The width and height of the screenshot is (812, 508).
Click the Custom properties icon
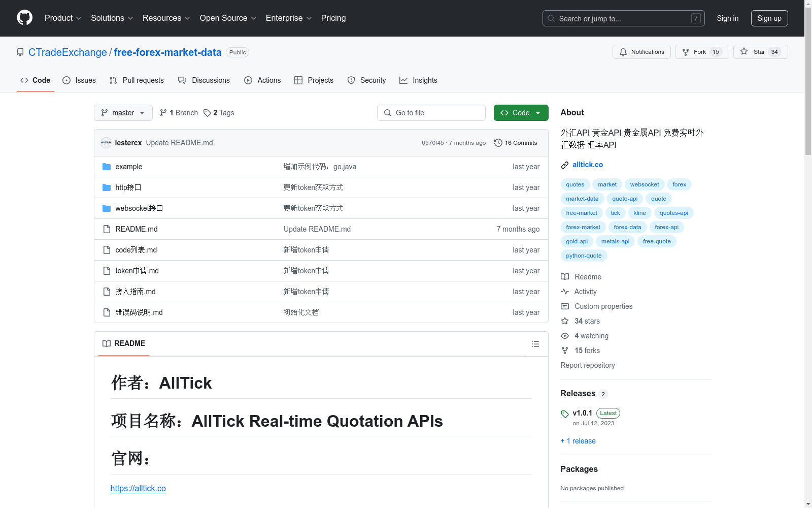[565, 306]
